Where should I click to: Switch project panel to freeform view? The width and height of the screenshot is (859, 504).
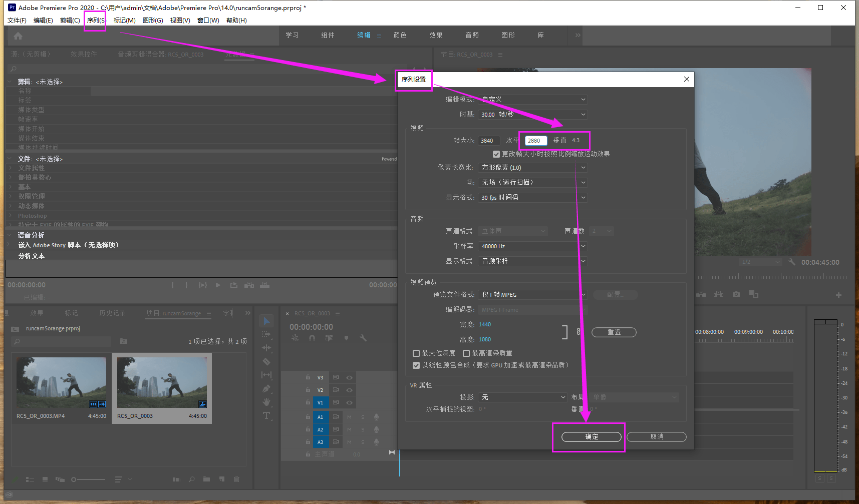tap(60, 479)
